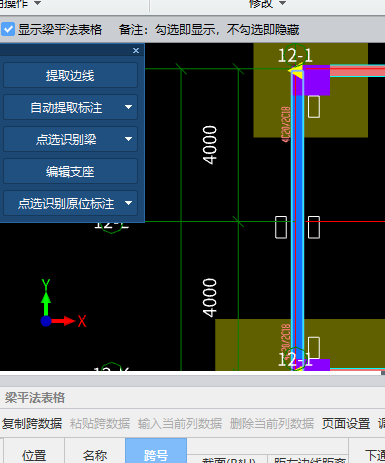Click 复制跨数据 in table toolbar
The width and height of the screenshot is (385, 463).
point(32,424)
